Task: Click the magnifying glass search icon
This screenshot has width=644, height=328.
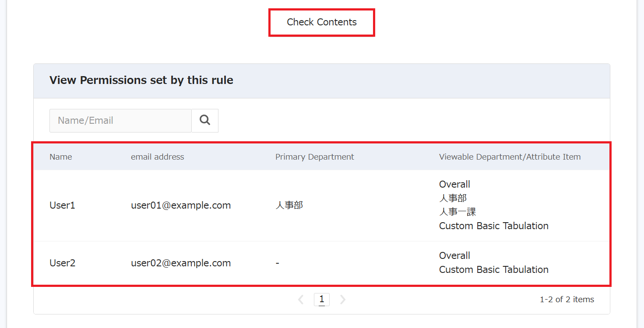Action: [x=205, y=121]
